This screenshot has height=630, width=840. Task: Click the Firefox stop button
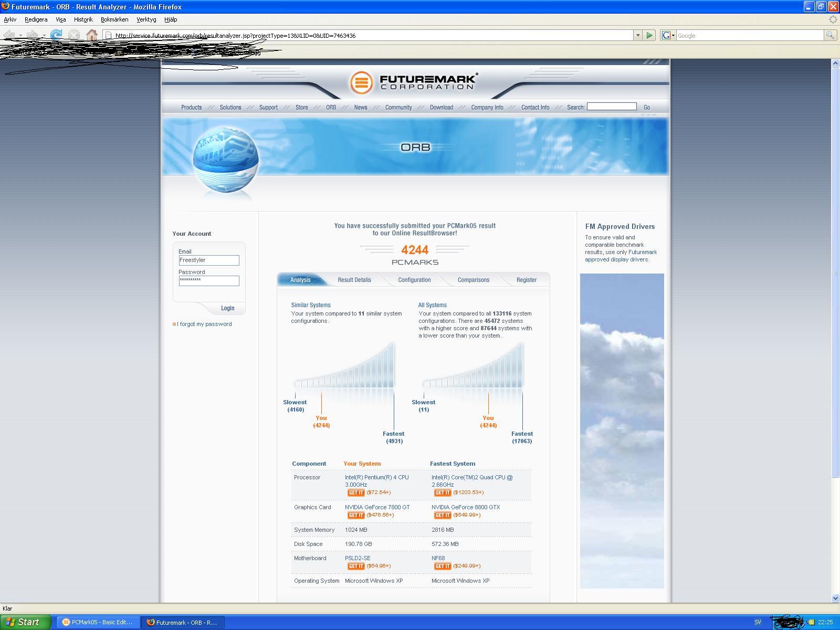(x=74, y=35)
